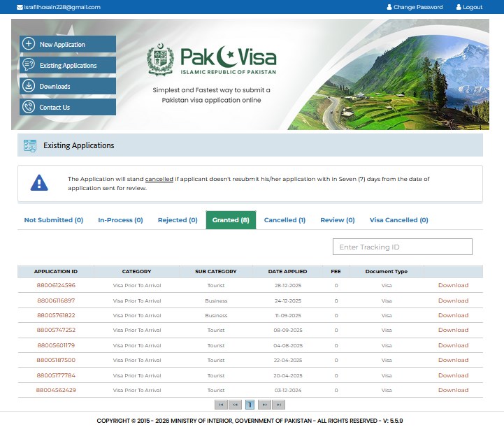Image resolution: width=504 pixels, height=427 pixels.
Task: Click the Enter Tracking ID field
Action: pos(402,247)
